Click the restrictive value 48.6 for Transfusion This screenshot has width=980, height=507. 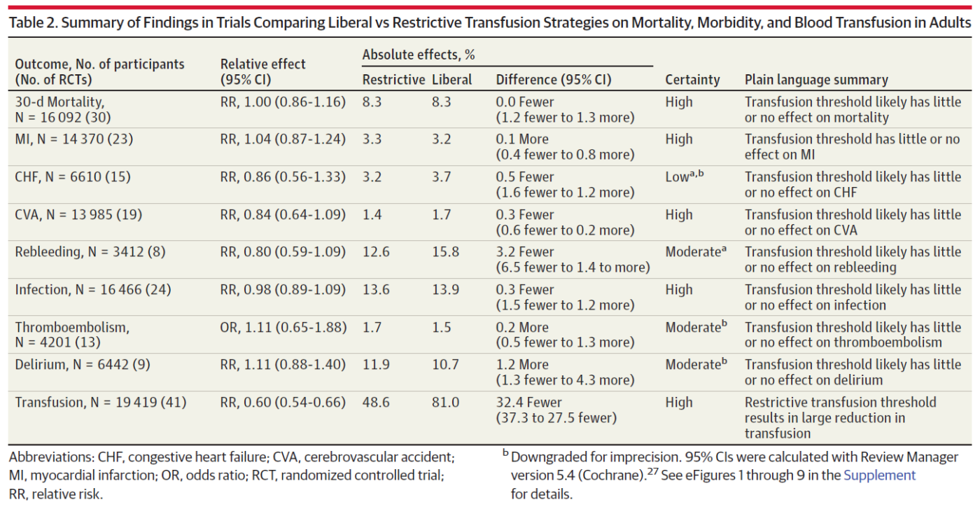(x=376, y=403)
